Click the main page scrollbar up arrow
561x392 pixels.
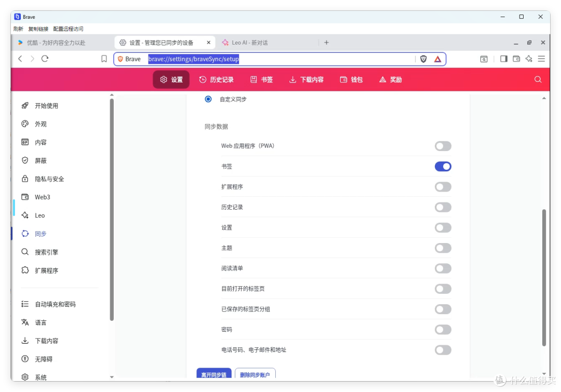coord(544,98)
